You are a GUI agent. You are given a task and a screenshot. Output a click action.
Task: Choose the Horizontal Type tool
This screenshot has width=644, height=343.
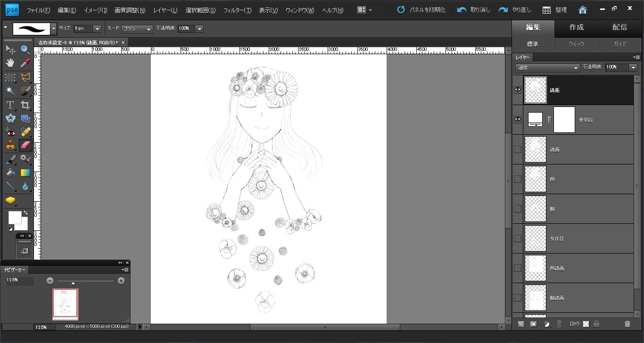[x=10, y=105]
